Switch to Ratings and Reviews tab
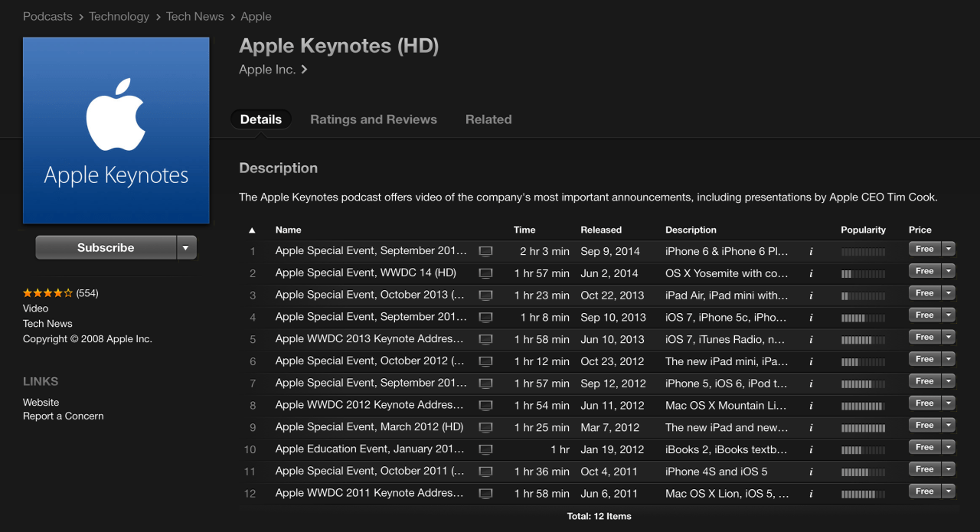Screen dimensions: 980x532 pos(374,119)
